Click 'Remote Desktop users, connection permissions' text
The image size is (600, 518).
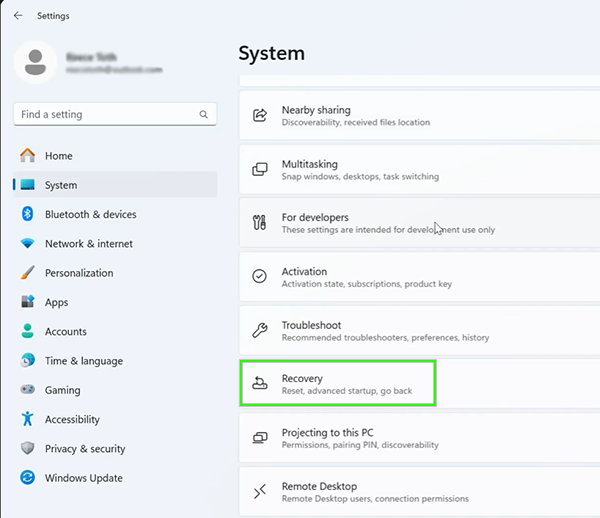click(375, 499)
